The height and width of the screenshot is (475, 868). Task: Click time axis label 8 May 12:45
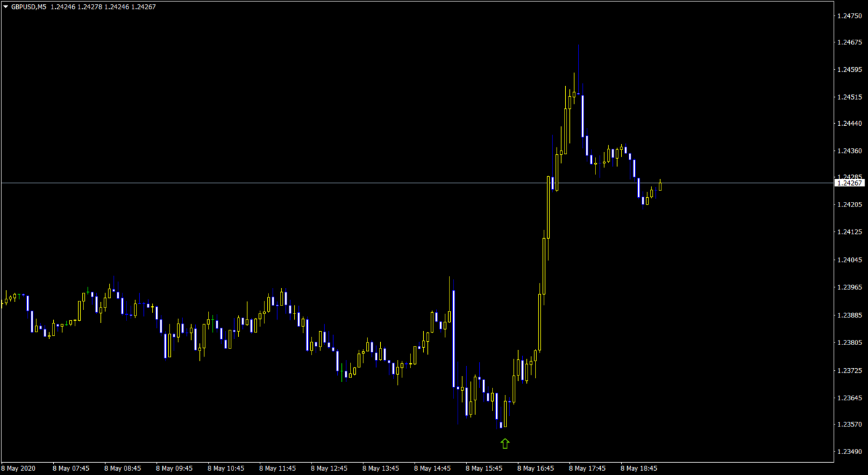tap(329, 468)
